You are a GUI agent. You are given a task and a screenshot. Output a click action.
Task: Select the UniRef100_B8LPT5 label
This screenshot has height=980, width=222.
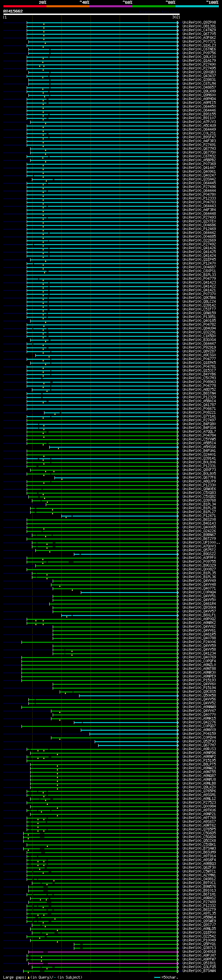coord(199,764)
